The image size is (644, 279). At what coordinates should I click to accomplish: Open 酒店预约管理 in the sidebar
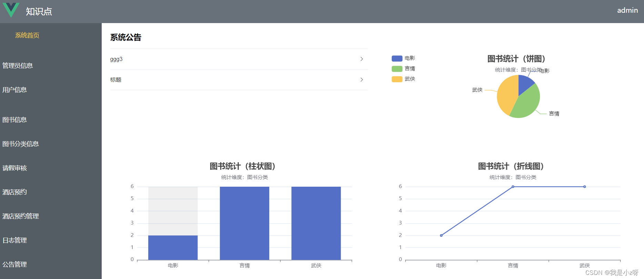click(x=21, y=216)
